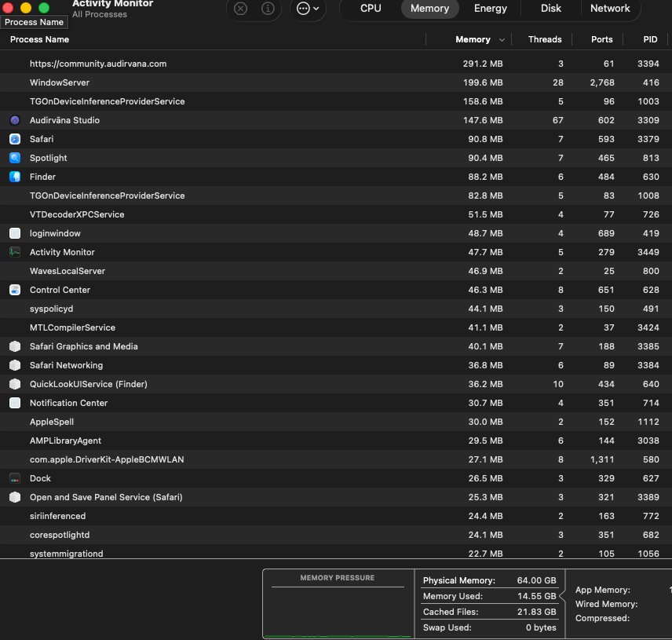Click the Spotlight magnifier icon
Viewport: 672px width, 640px height.
15,158
